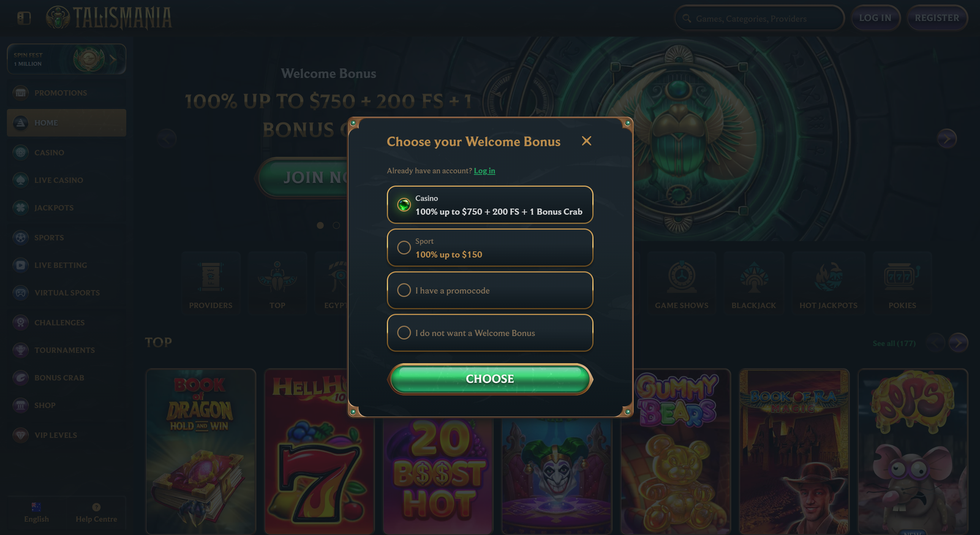Select the Sport 100% up to $150 bonus
The height and width of the screenshot is (535, 980).
click(x=490, y=248)
